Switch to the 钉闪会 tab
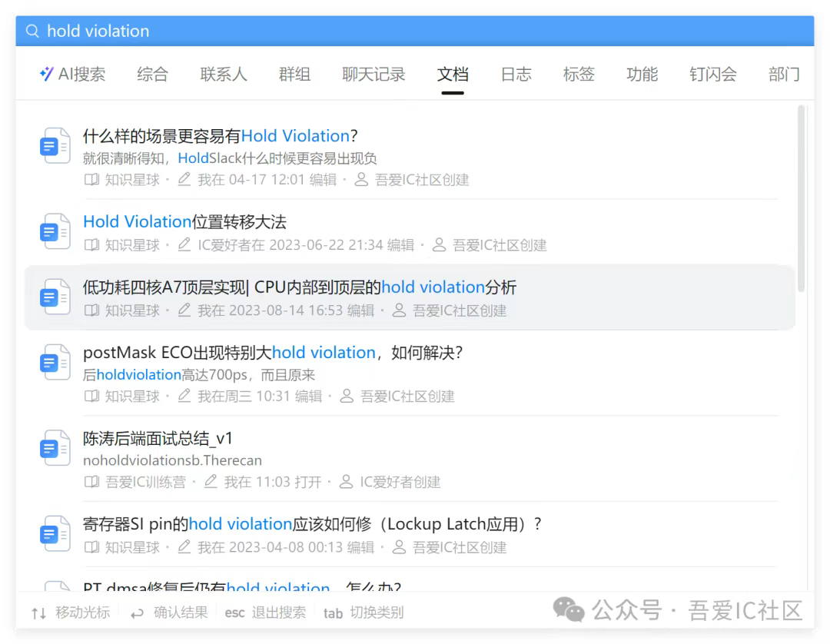The image size is (830, 644). [713, 74]
